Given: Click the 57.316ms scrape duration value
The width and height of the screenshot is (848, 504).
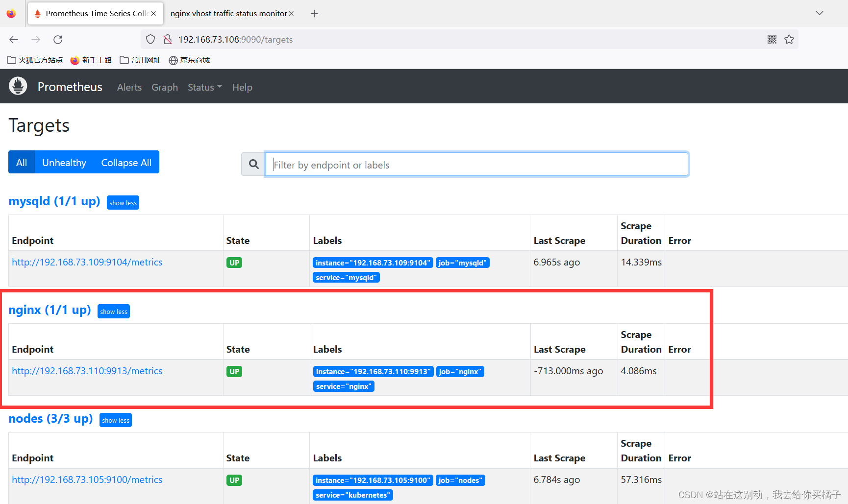Looking at the screenshot, I should 641,480.
